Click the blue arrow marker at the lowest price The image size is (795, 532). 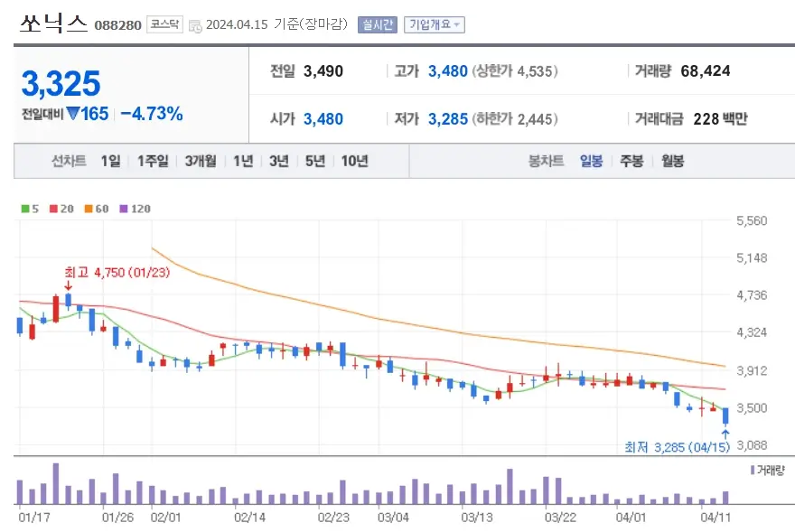[x=727, y=435]
